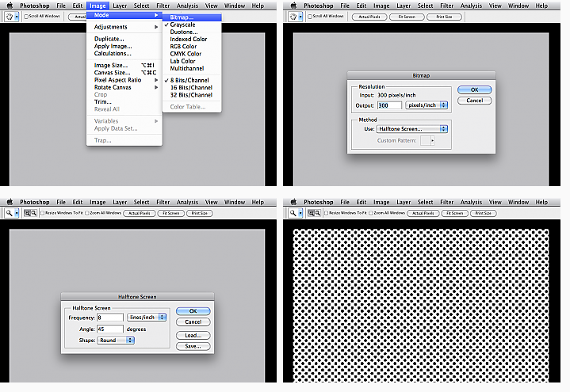Image resolution: width=570 pixels, height=392 pixels.
Task: Select RGB Color in the Mode submenu
Action: [192, 47]
